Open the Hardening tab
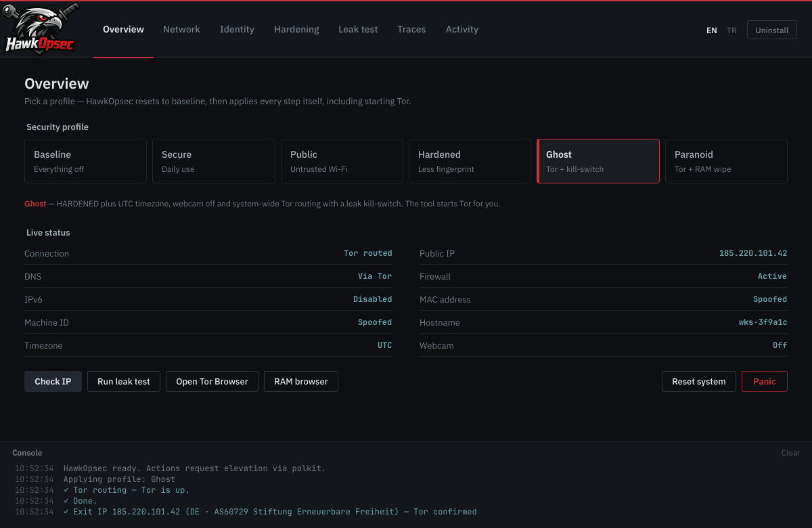The width and height of the screenshot is (812, 528). pyautogui.click(x=296, y=30)
